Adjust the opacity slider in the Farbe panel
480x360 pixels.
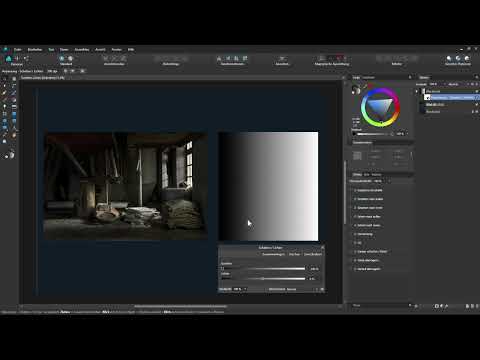373,134
